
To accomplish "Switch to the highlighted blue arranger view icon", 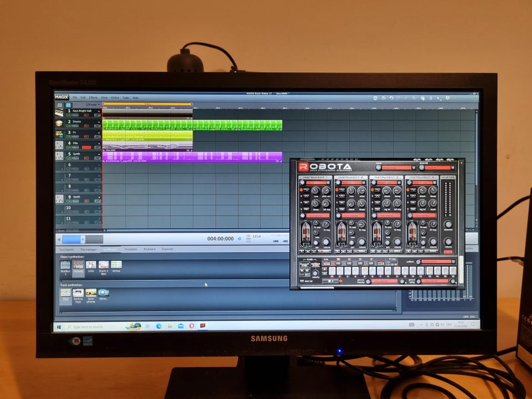I will point(68,105).
